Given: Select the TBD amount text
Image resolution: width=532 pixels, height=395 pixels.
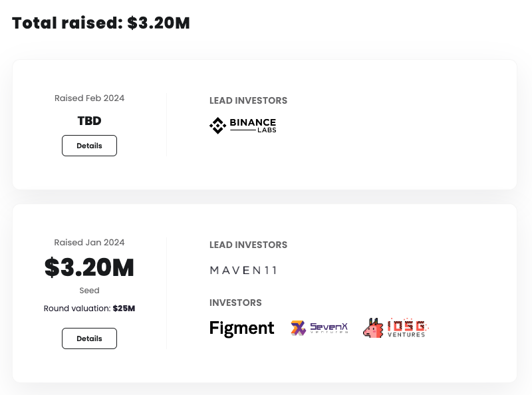Looking at the screenshot, I should 89,121.
